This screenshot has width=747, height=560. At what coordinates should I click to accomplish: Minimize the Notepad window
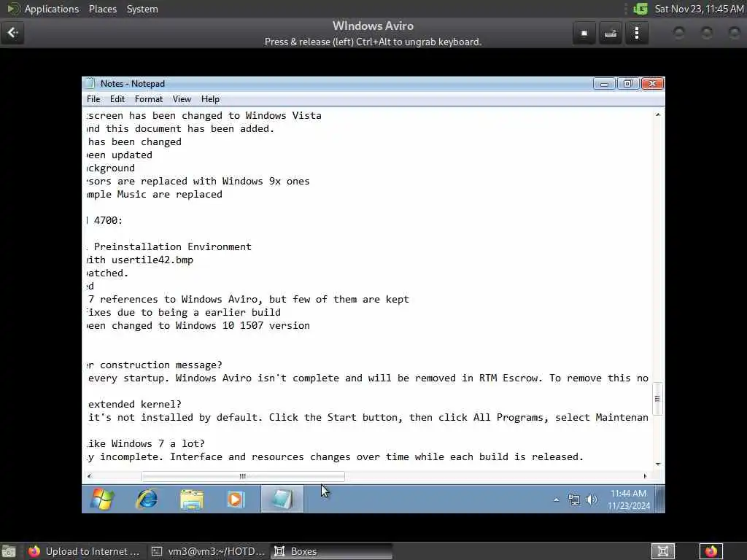tap(604, 84)
